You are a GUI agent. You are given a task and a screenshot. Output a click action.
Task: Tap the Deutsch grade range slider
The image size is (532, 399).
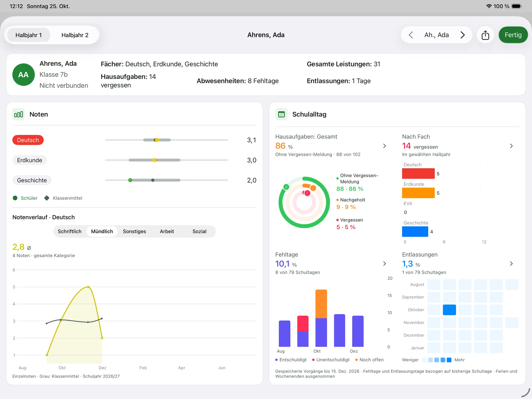pyautogui.click(x=167, y=140)
